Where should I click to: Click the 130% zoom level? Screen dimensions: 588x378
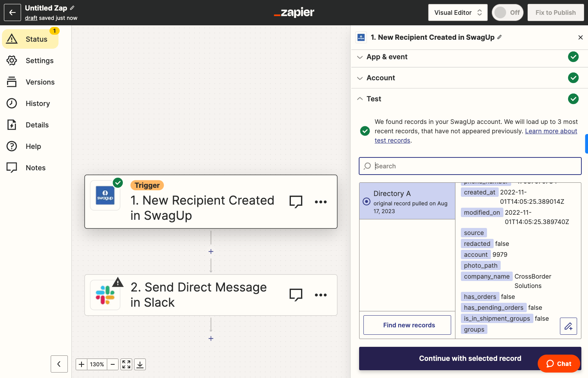(97, 364)
